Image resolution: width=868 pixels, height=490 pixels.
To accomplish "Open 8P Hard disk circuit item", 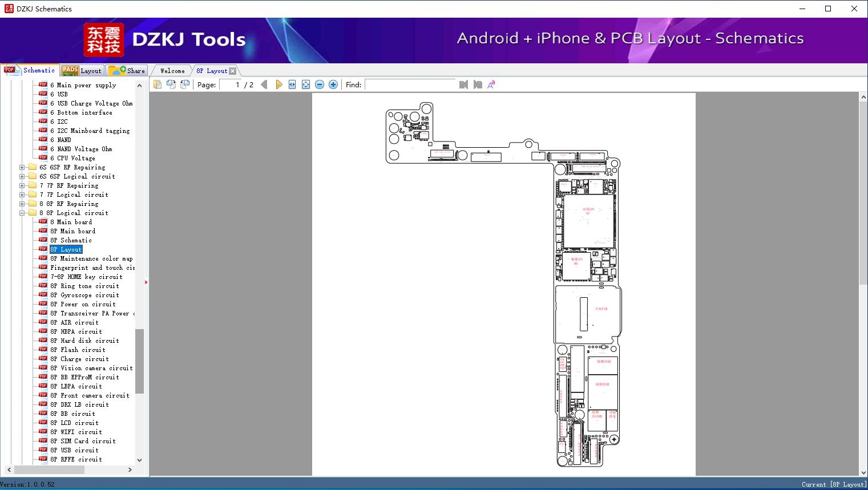I will coord(84,341).
